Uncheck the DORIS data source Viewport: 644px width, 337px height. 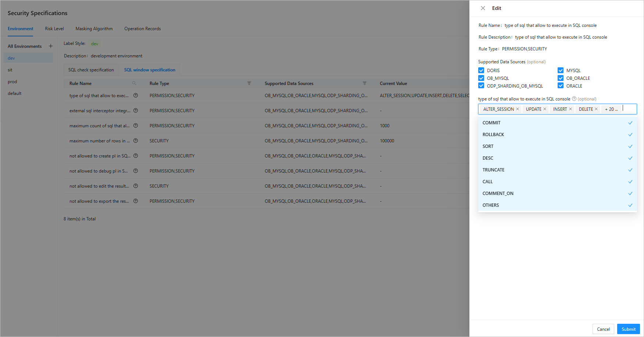tap(481, 70)
